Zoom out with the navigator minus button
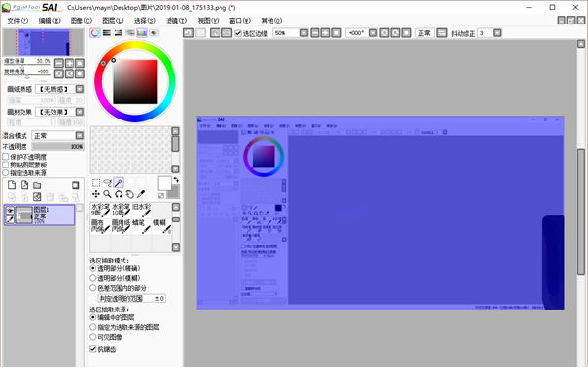Image resolution: width=588 pixels, height=382 pixels. (x=59, y=63)
